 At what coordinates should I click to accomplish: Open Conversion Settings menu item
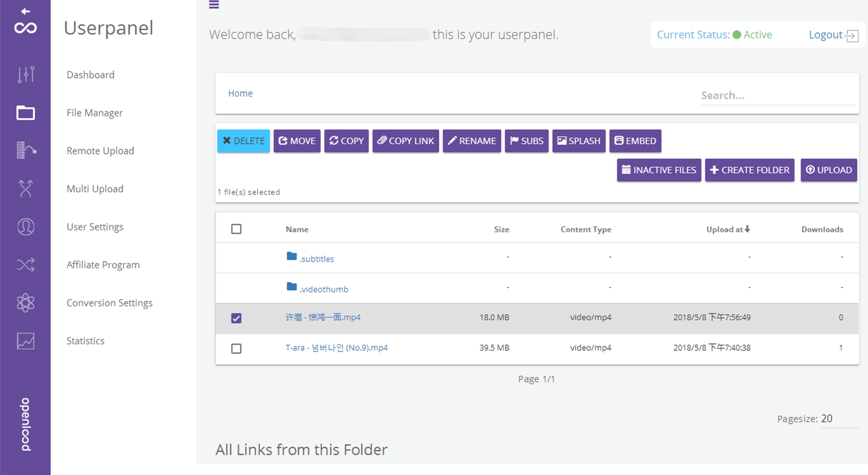coord(110,303)
